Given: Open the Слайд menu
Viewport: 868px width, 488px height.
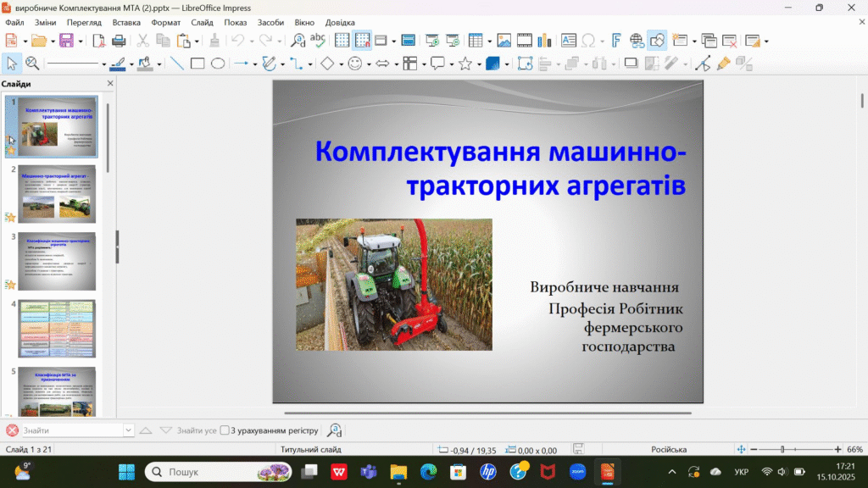Looking at the screenshot, I should tap(202, 22).
